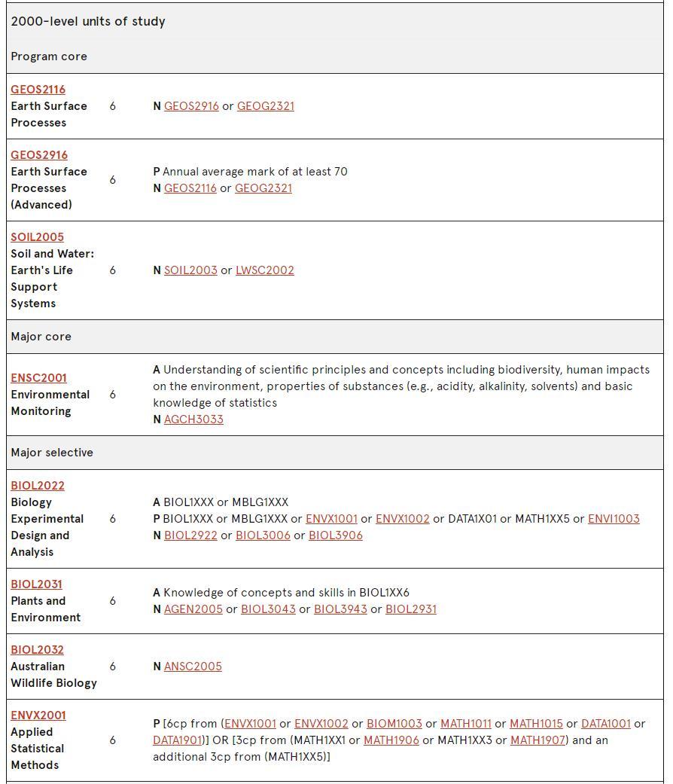Click the SOIL2005 unit code link
Screen dimensions: 673x784
coord(38,237)
